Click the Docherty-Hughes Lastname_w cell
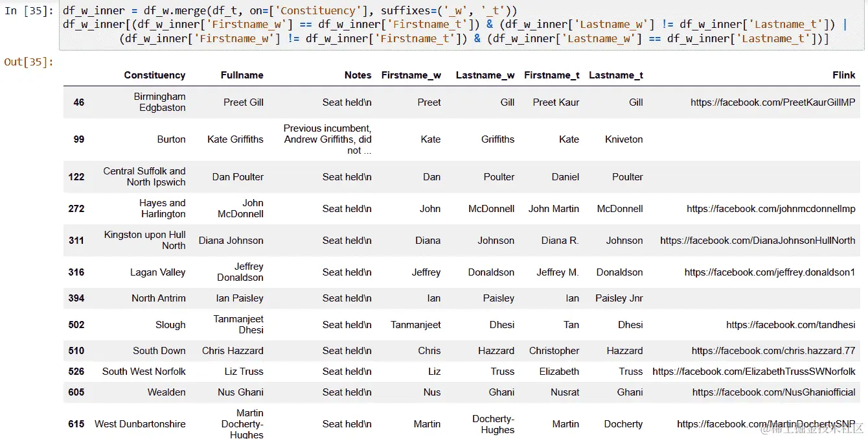Viewport: 868px width, 439px height. click(494, 424)
